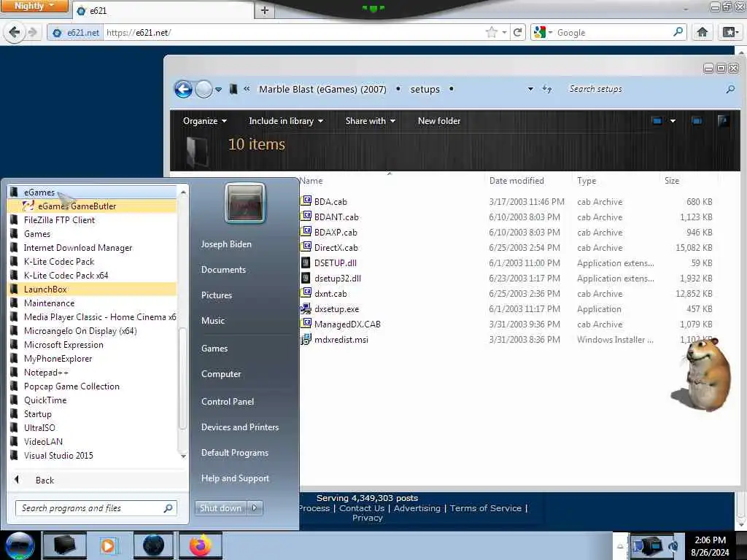The image size is (747, 560).
Task: Go back in Explorer window
Action: coord(183,89)
